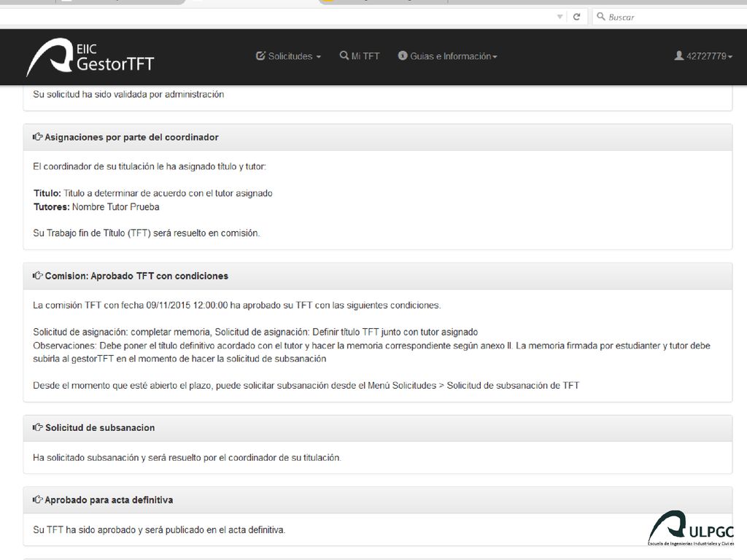This screenshot has width=747, height=560.
Task: Click hand icon of Comision: Aprobado TFT
Action: 38,276
